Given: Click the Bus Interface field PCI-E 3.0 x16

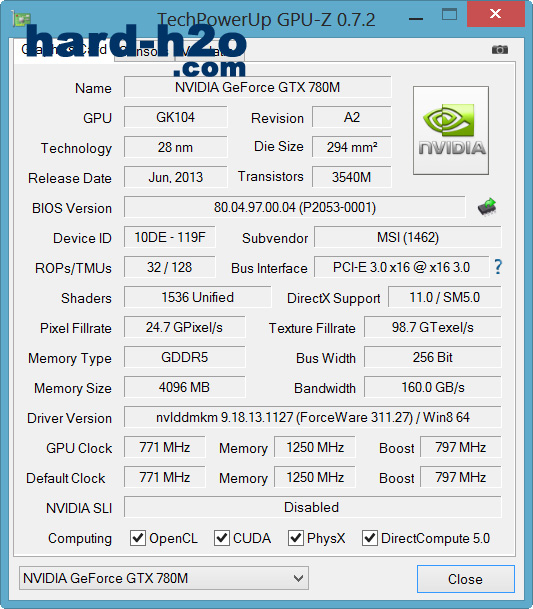Looking at the screenshot, I should (402, 267).
